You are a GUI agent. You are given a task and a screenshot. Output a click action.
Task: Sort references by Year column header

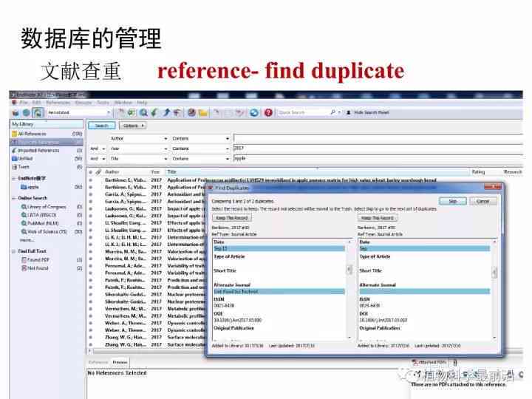click(157, 172)
